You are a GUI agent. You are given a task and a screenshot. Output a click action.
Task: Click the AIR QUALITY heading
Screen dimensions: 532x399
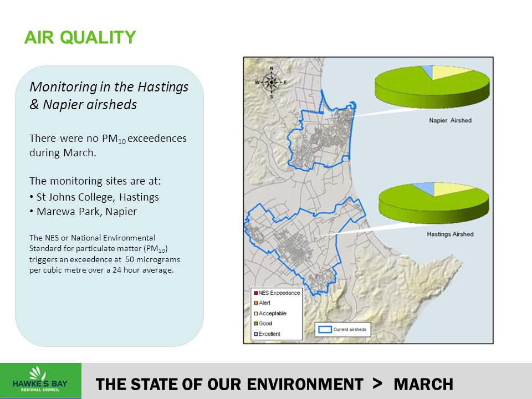click(80, 37)
